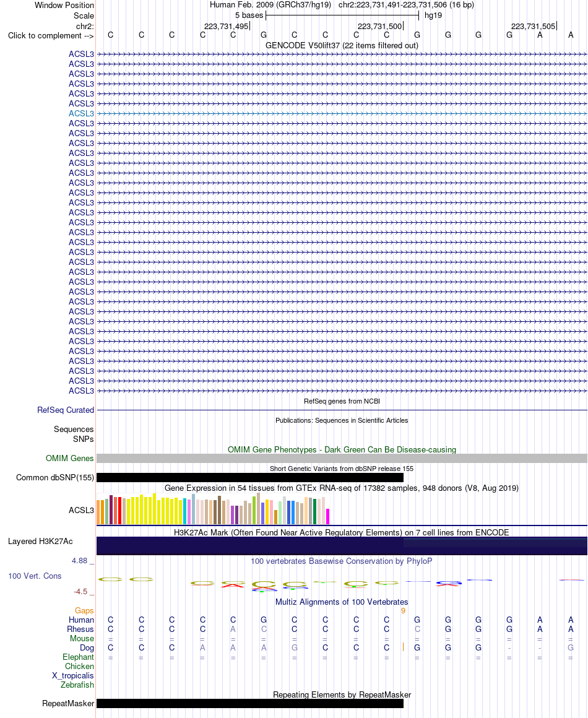Image resolution: width=588 pixels, height=718 pixels.
Task: Click the H3K27Ac Mark ENCODE track title
Action: pyautogui.click(x=342, y=532)
